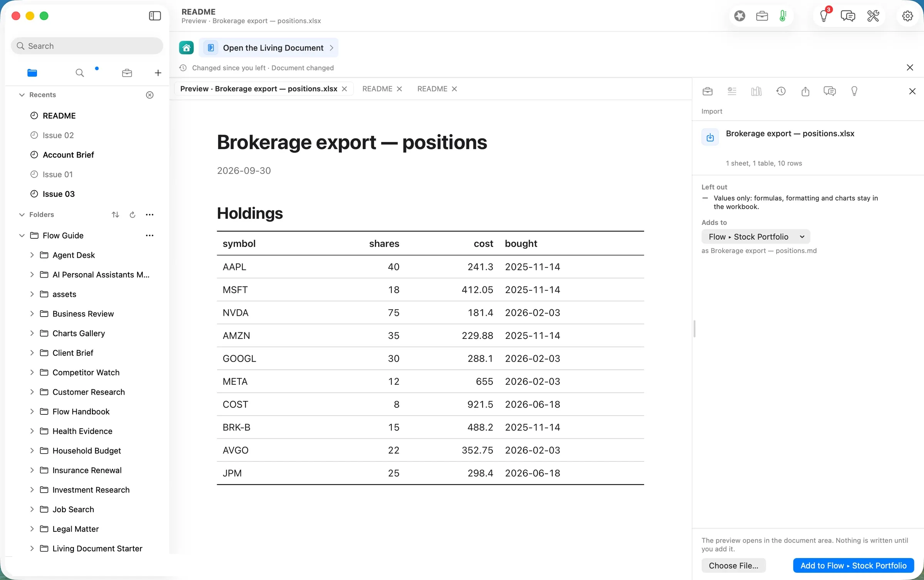Clear the Recents list icon

click(x=150, y=95)
